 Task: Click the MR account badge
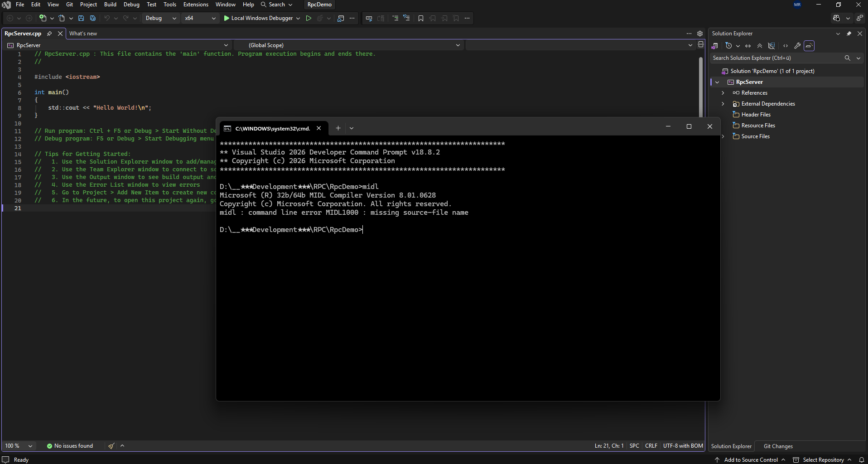click(x=797, y=5)
